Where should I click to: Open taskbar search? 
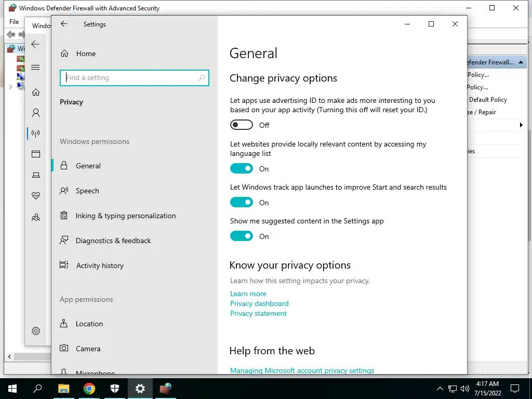click(x=37, y=389)
